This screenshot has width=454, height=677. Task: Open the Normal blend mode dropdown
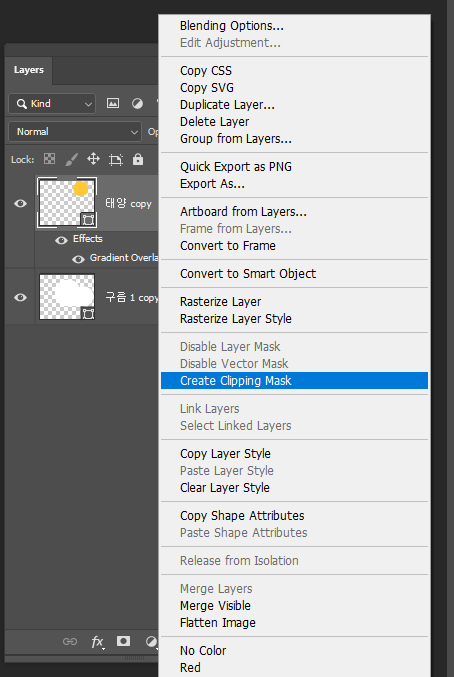[75, 132]
